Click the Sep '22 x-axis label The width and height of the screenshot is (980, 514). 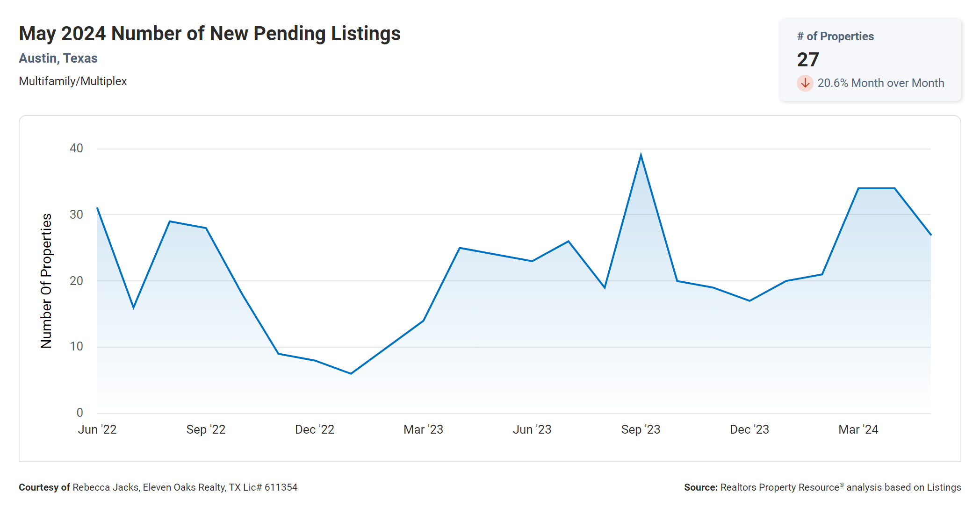click(206, 429)
